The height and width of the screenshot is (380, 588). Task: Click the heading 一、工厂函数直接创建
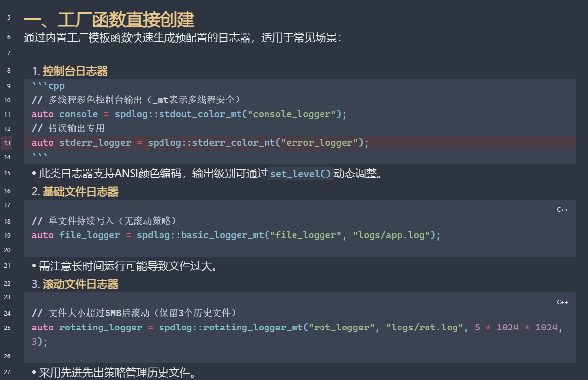point(109,20)
